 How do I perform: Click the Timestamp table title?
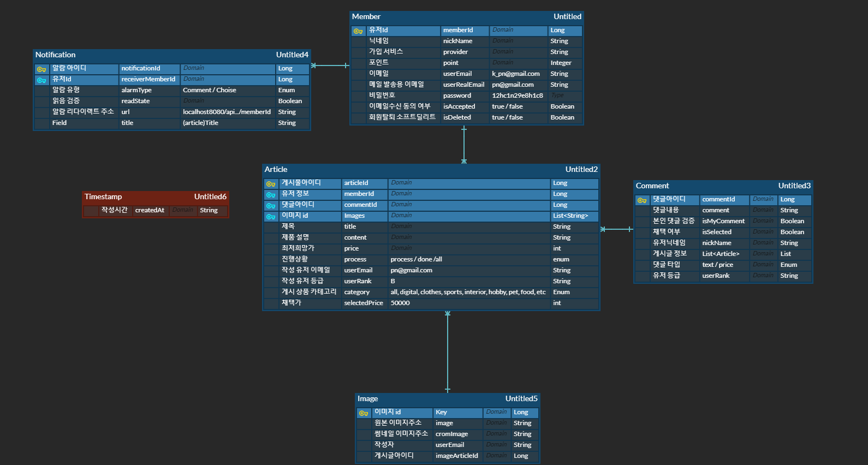coord(103,197)
